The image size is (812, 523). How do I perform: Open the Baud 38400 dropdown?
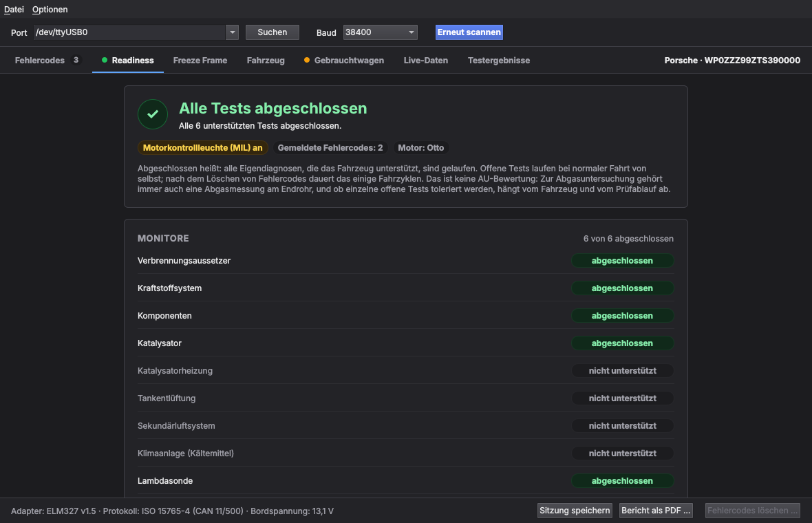coord(380,32)
